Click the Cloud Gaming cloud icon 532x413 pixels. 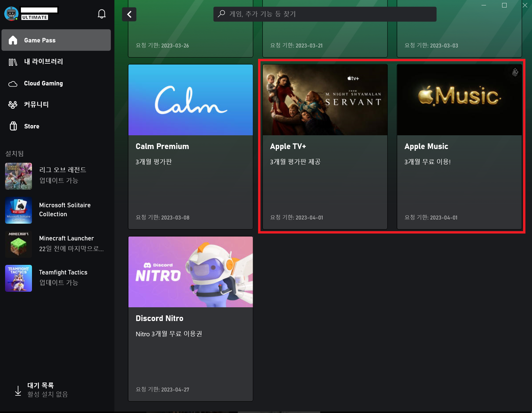pyautogui.click(x=13, y=84)
